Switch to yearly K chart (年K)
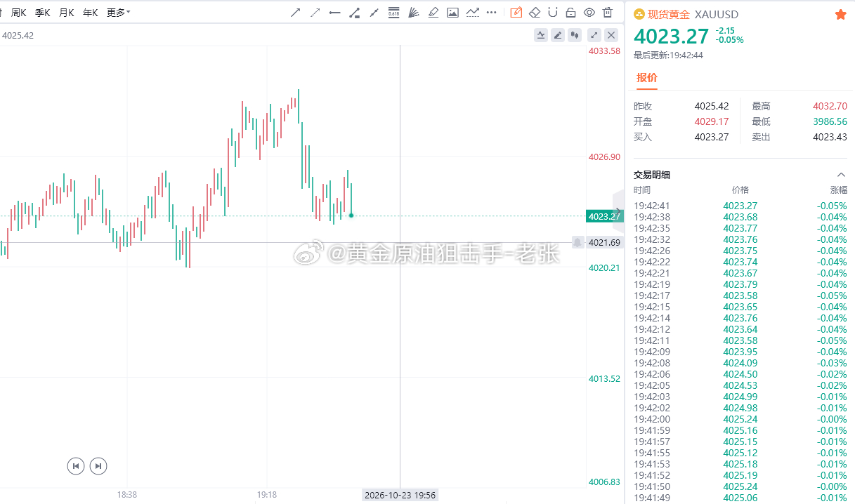 [x=91, y=13]
